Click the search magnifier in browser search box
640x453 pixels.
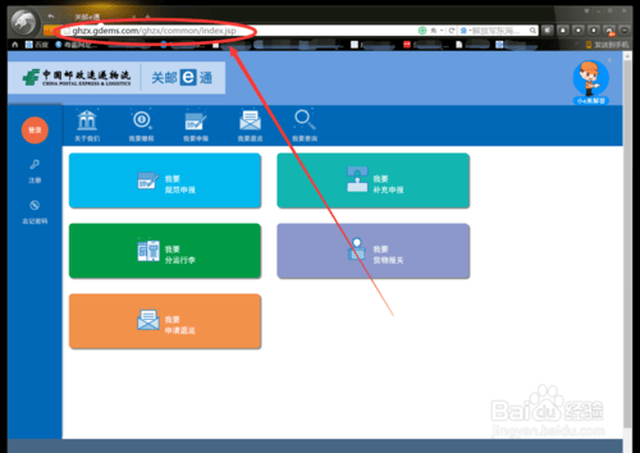tap(533, 31)
